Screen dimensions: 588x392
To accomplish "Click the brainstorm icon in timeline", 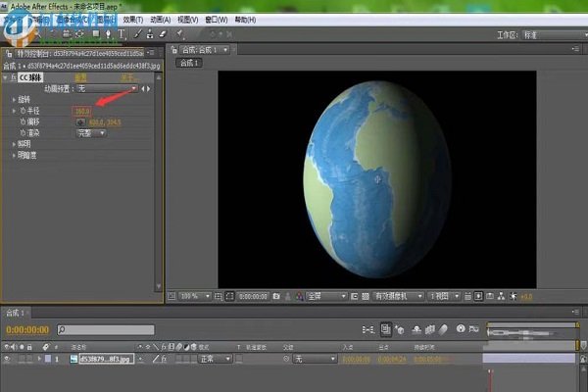I will pyautogui.click(x=461, y=329).
